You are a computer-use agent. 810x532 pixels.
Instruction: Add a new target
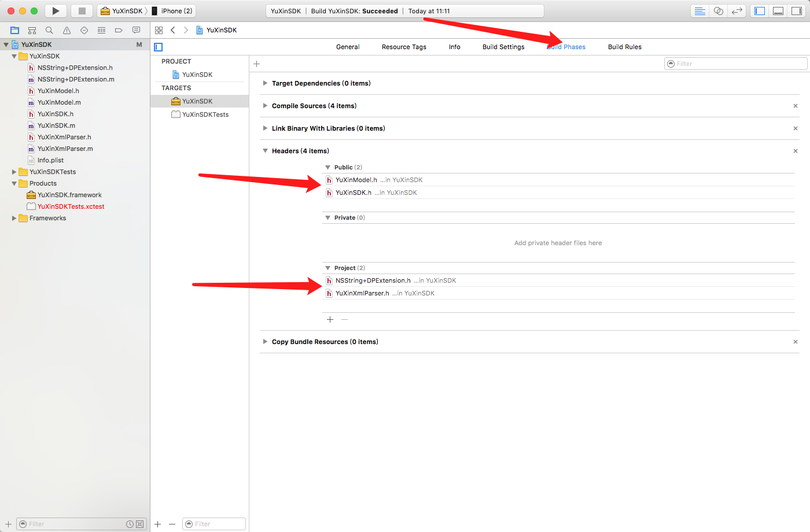[158, 524]
